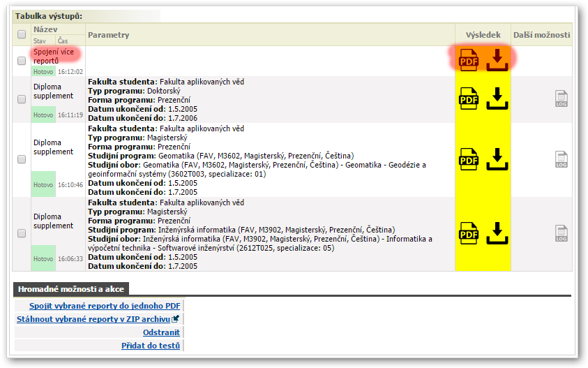View log of the Geomatika Diploma supplement
This screenshot has width=588, height=368.
click(x=561, y=160)
